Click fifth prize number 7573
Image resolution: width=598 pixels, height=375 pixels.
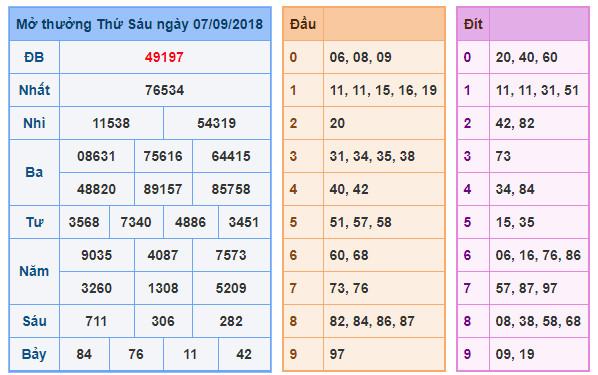tap(231, 255)
